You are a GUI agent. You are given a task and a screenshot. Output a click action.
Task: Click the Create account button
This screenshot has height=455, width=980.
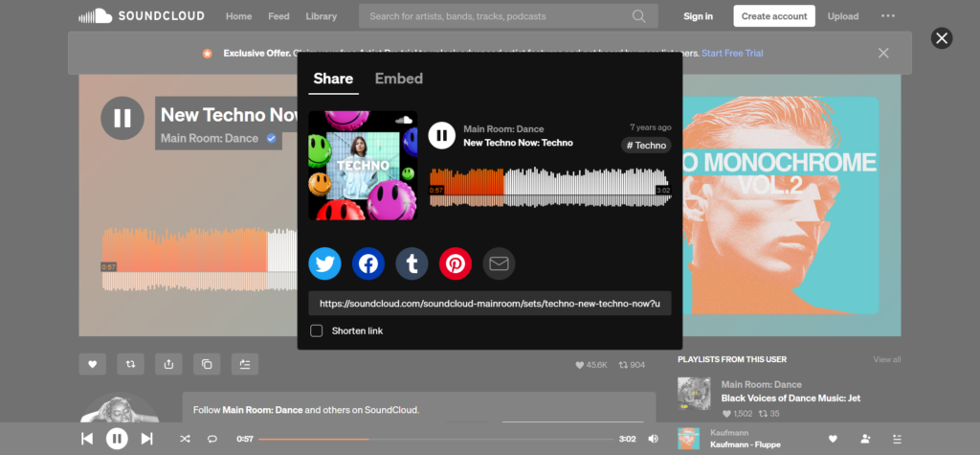[773, 16]
